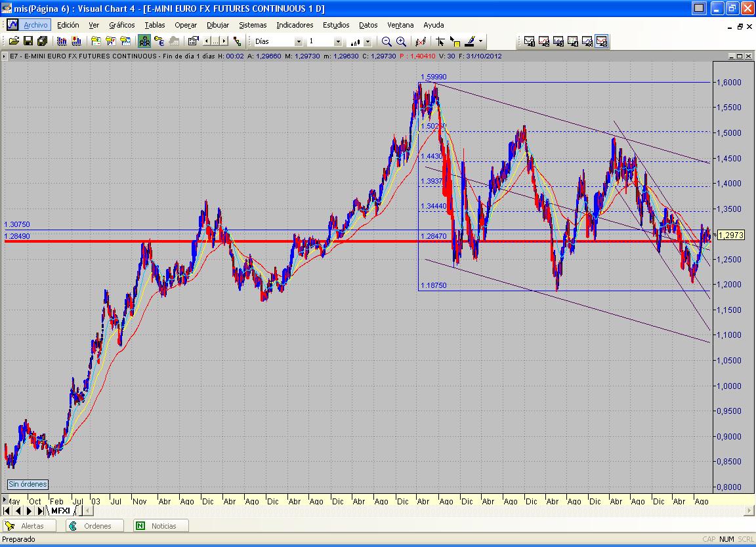
Task: Open the Ventana menu
Action: click(400, 25)
